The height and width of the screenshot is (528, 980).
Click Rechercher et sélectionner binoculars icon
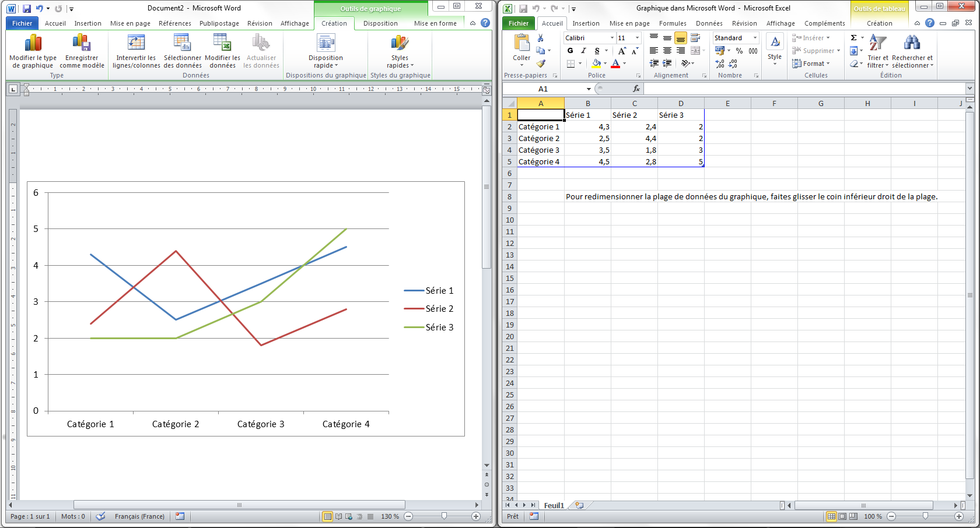912,44
